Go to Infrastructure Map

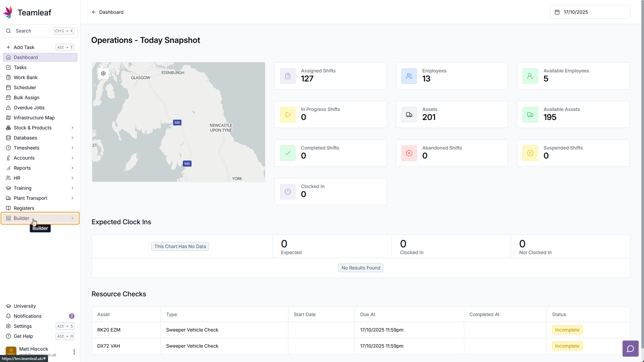click(x=34, y=118)
